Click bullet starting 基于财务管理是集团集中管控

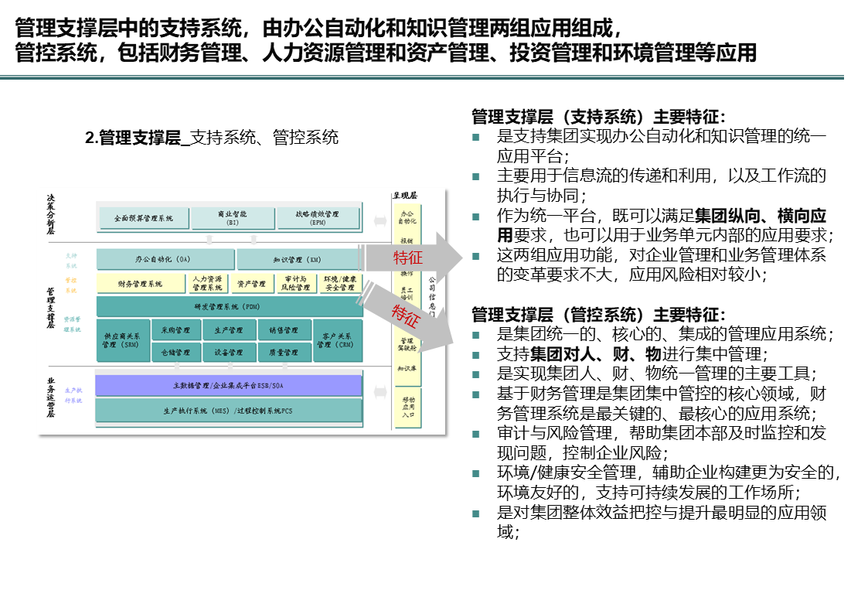click(661, 404)
